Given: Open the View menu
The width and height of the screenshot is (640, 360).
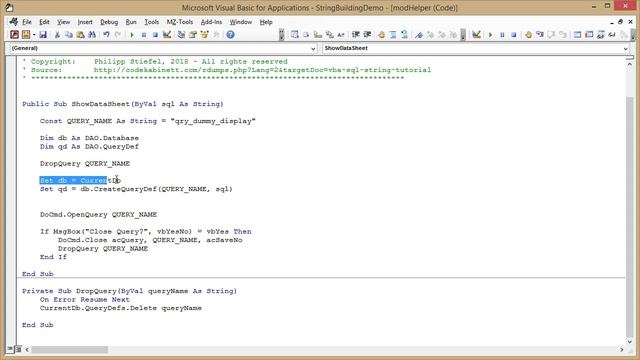Looking at the screenshot, I should pos(63,22).
